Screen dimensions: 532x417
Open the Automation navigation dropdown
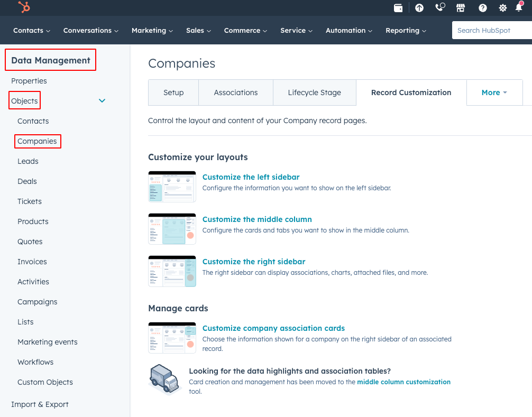(x=349, y=31)
